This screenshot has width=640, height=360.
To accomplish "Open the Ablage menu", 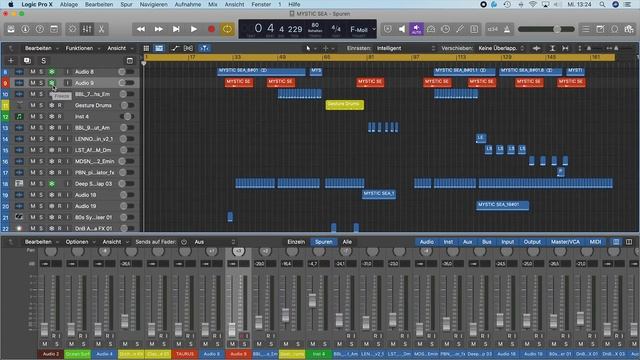I will [69, 4].
